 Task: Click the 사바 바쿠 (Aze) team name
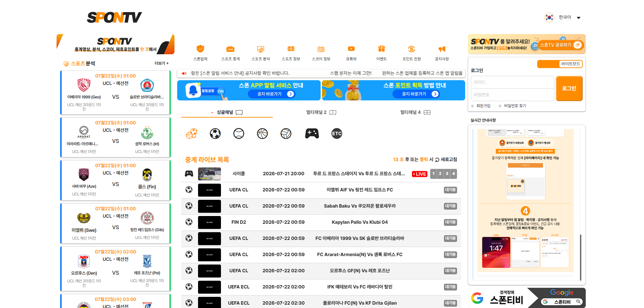pos(84,186)
